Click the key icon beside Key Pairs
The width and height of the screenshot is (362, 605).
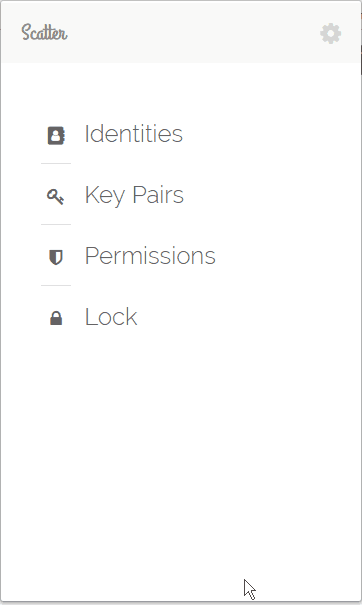click(x=56, y=196)
